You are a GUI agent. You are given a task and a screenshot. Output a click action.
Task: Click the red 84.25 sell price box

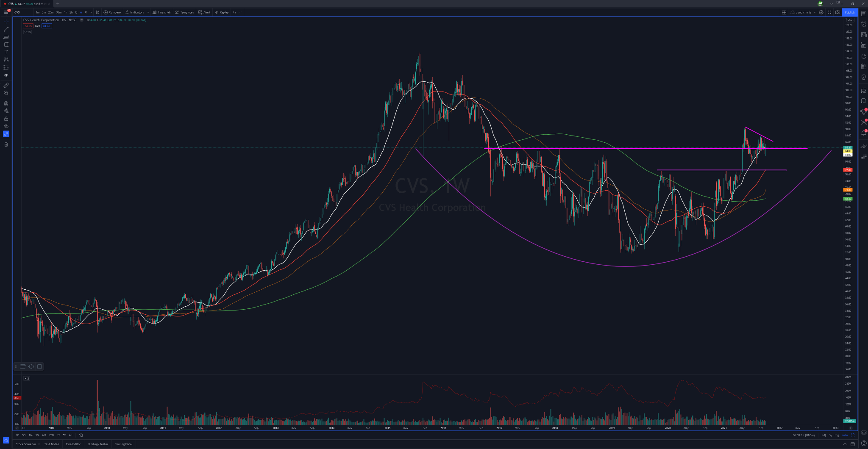pyautogui.click(x=28, y=26)
